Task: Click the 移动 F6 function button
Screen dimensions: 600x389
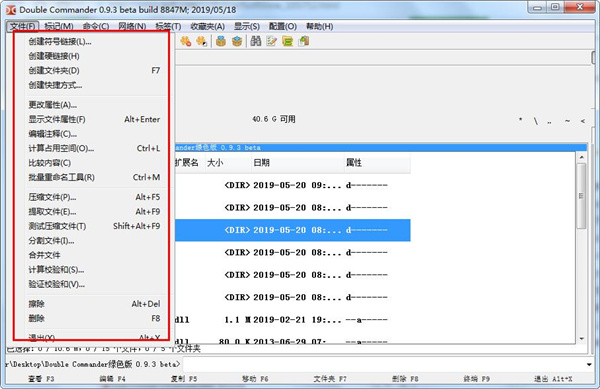Action: coord(255,379)
